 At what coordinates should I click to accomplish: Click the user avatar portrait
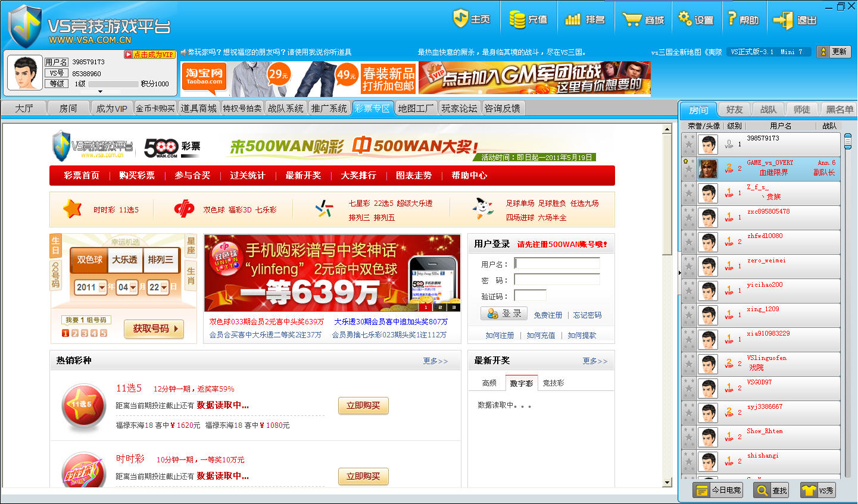click(24, 73)
